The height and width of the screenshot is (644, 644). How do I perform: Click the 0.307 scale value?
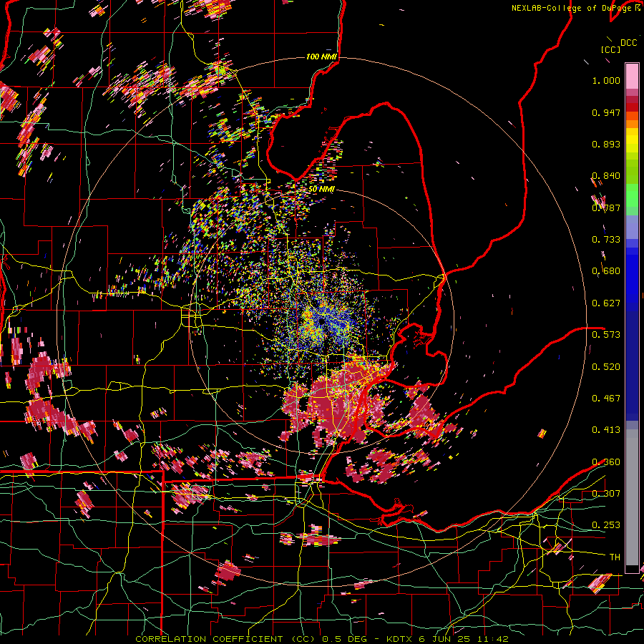(606, 494)
